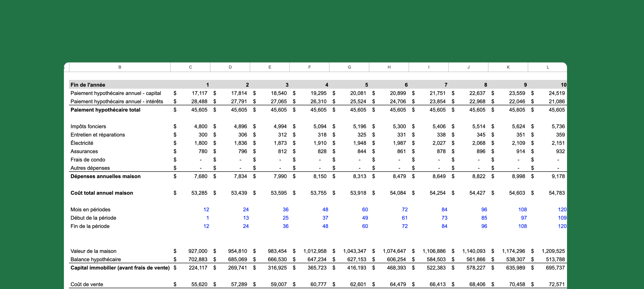
Task: Select the 'Coût de vente' label
Action: 87,284
